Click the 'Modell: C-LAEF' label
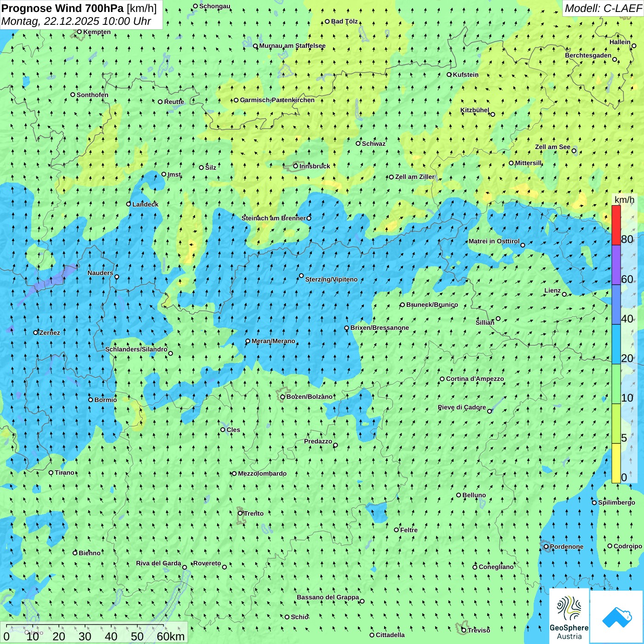Screen dimensions: 644x644 (x=603, y=8)
